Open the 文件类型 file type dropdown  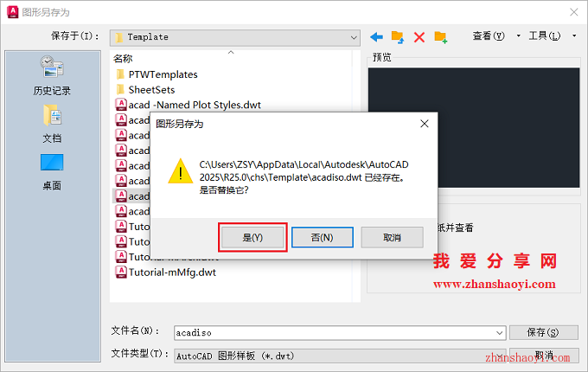(x=339, y=356)
